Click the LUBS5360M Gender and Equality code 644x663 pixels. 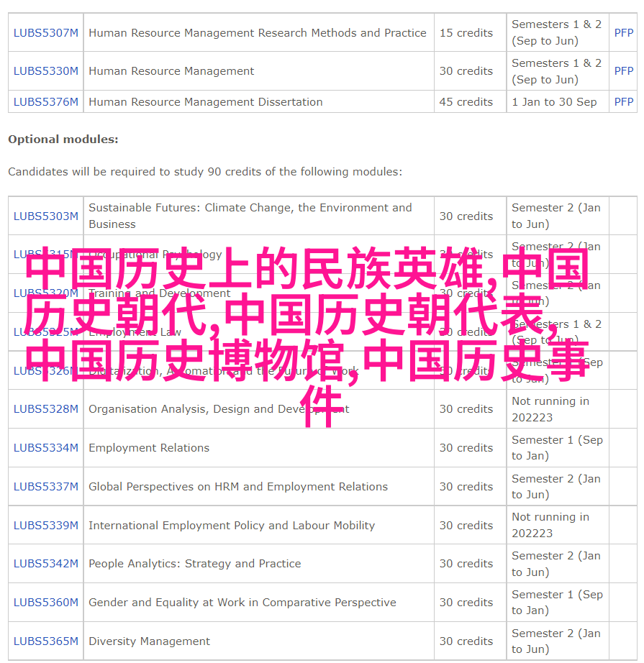[45, 603]
